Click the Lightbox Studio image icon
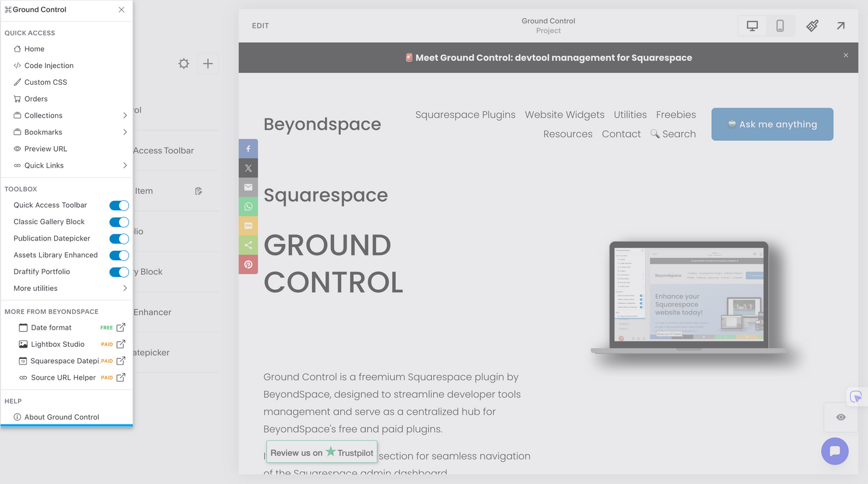Image resolution: width=868 pixels, height=484 pixels. click(x=23, y=345)
